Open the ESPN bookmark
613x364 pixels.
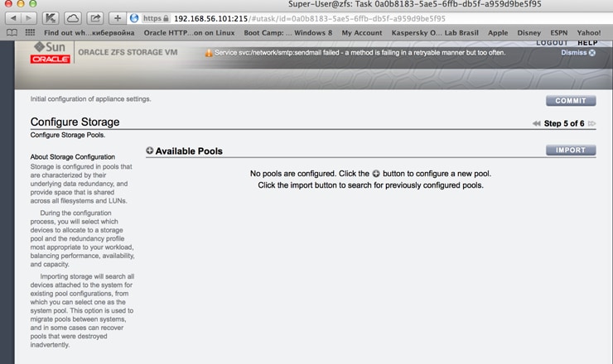pos(559,33)
